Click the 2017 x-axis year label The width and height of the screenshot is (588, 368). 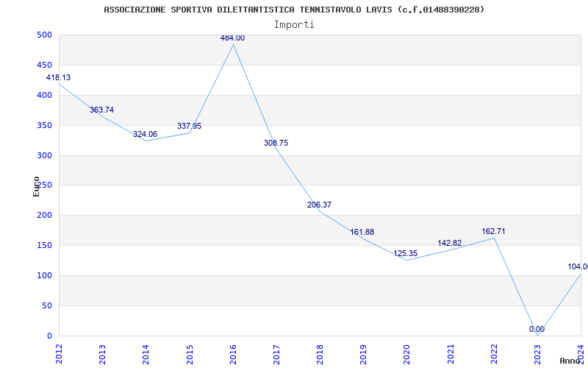[276, 354]
